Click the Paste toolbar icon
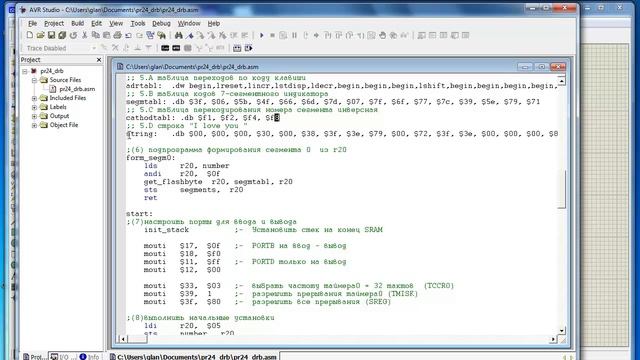The height and width of the screenshot is (360, 640). point(107,36)
